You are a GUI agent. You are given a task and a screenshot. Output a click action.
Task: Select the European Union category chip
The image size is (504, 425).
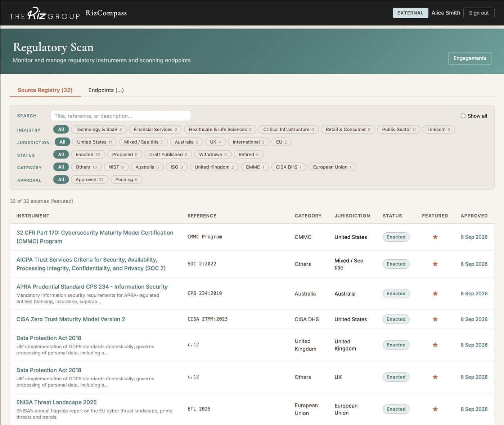tap(332, 167)
